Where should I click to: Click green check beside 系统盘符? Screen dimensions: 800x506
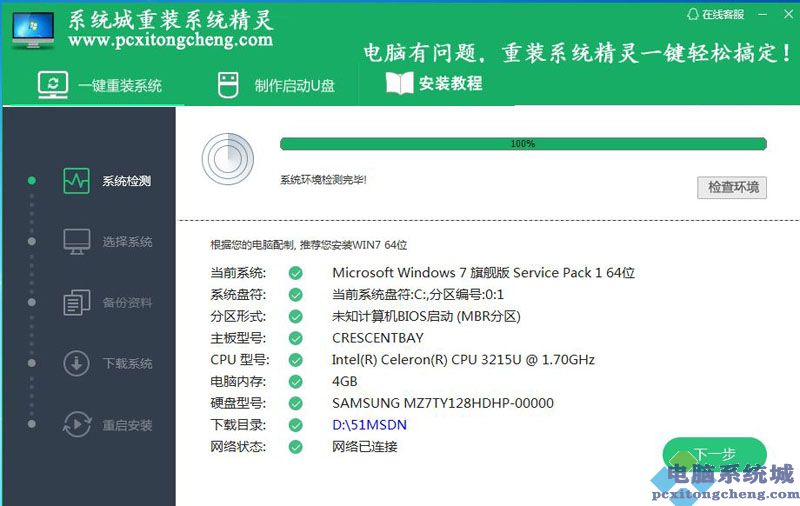[295, 295]
